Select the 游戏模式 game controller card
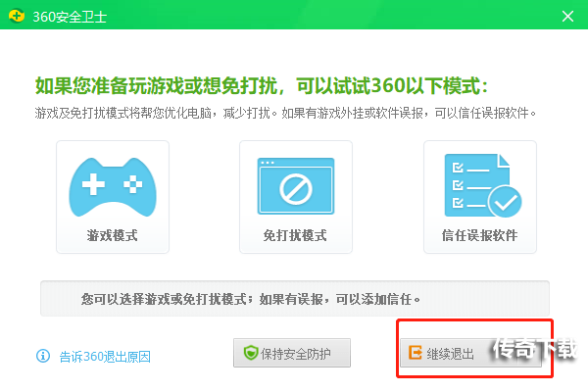The width and height of the screenshot is (588, 392). click(x=113, y=197)
